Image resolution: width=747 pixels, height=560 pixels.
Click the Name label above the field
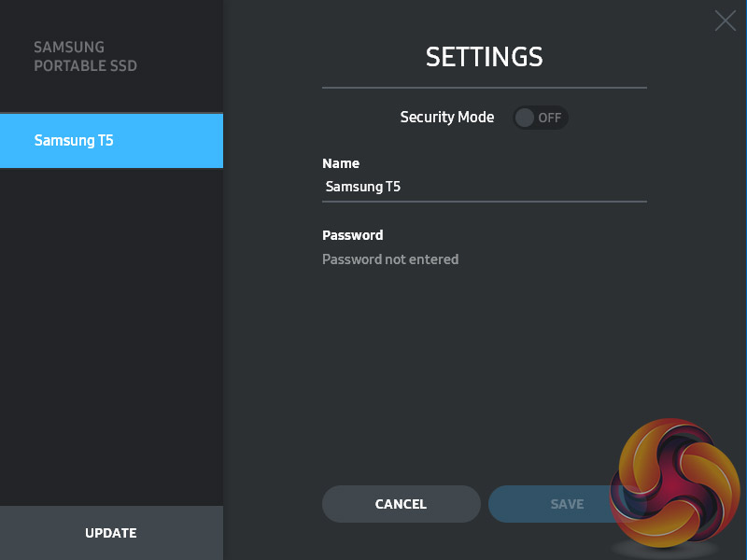[341, 163]
